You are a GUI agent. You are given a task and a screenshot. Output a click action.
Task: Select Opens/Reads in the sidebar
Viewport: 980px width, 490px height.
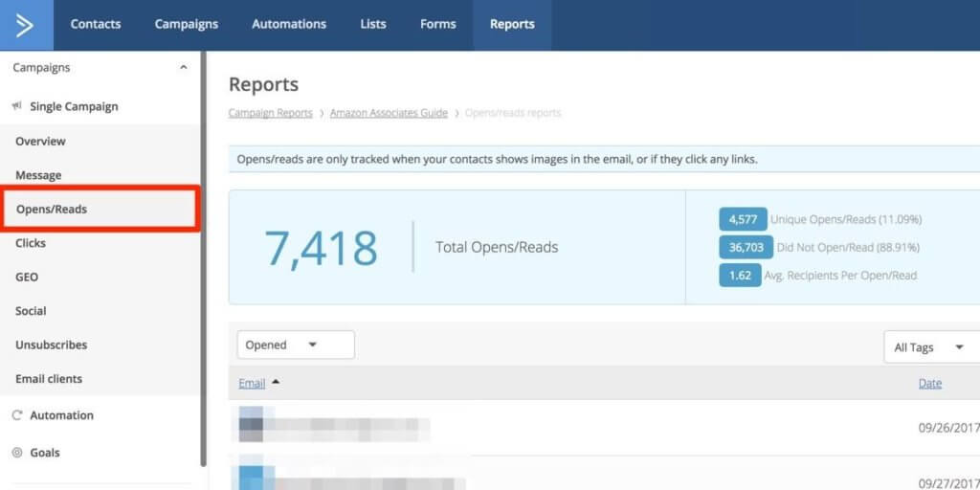coord(52,209)
